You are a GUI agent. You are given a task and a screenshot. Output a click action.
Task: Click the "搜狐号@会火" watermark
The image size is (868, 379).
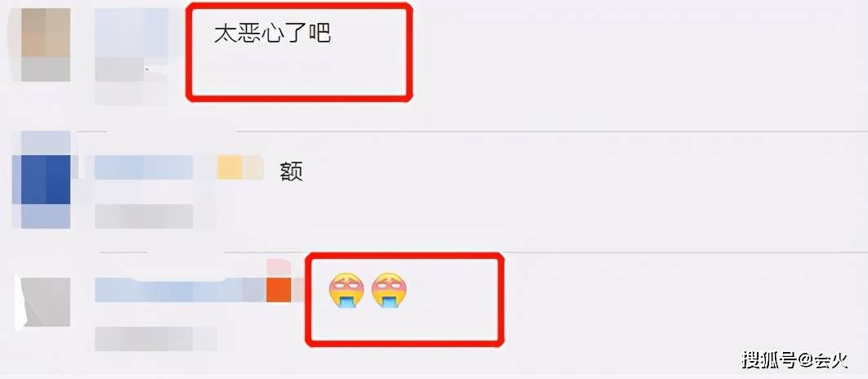pos(795,359)
